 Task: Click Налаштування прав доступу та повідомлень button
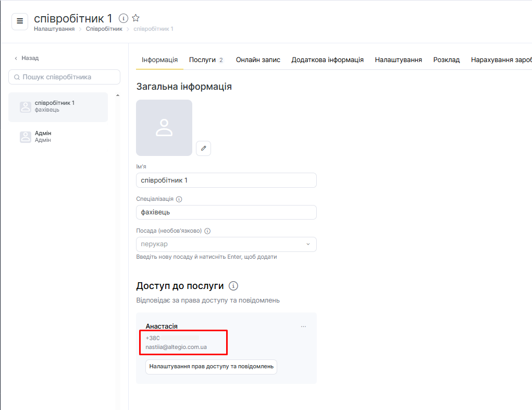pyautogui.click(x=211, y=367)
